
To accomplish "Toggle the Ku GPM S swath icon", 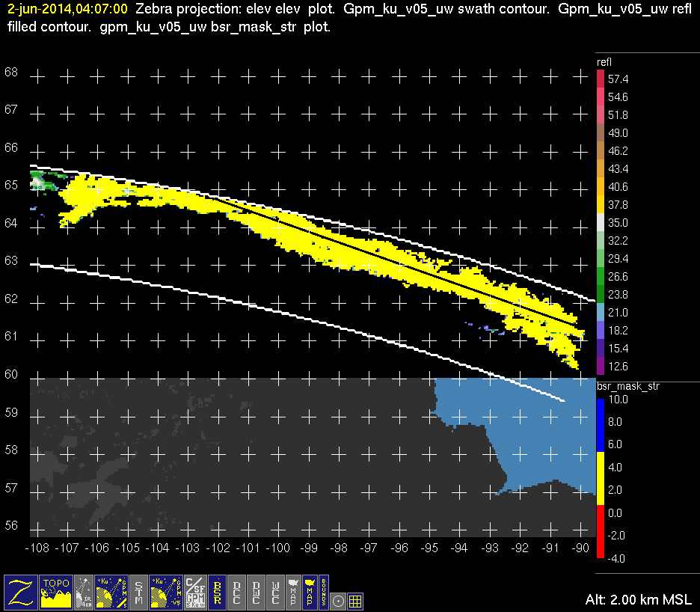I will tap(111, 592).
